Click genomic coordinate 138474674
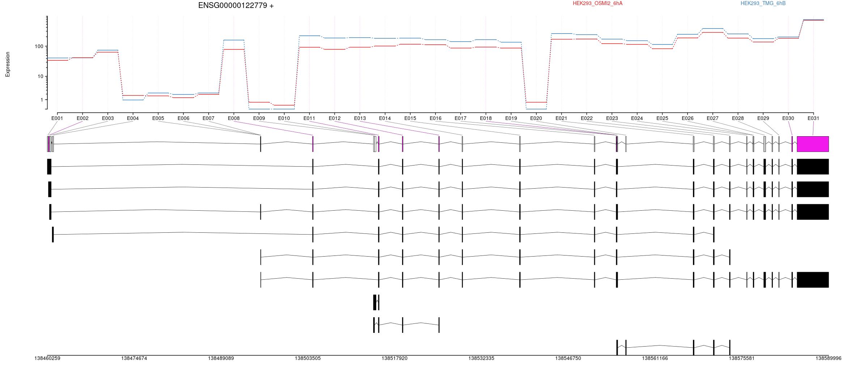 (134, 358)
